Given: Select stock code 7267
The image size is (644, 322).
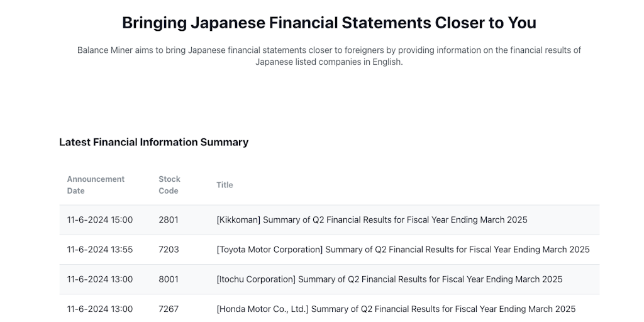Looking at the screenshot, I should click(169, 309).
